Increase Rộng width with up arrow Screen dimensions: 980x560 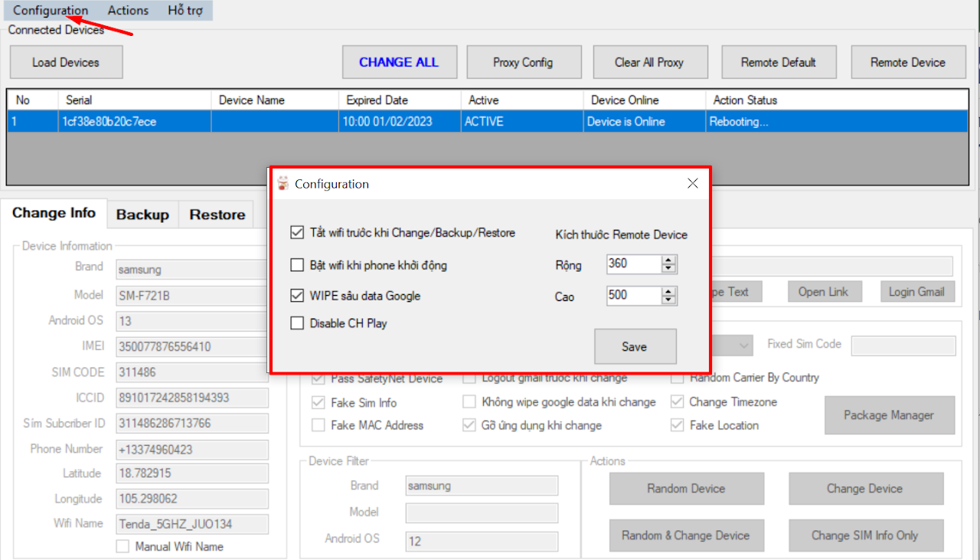[669, 260]
